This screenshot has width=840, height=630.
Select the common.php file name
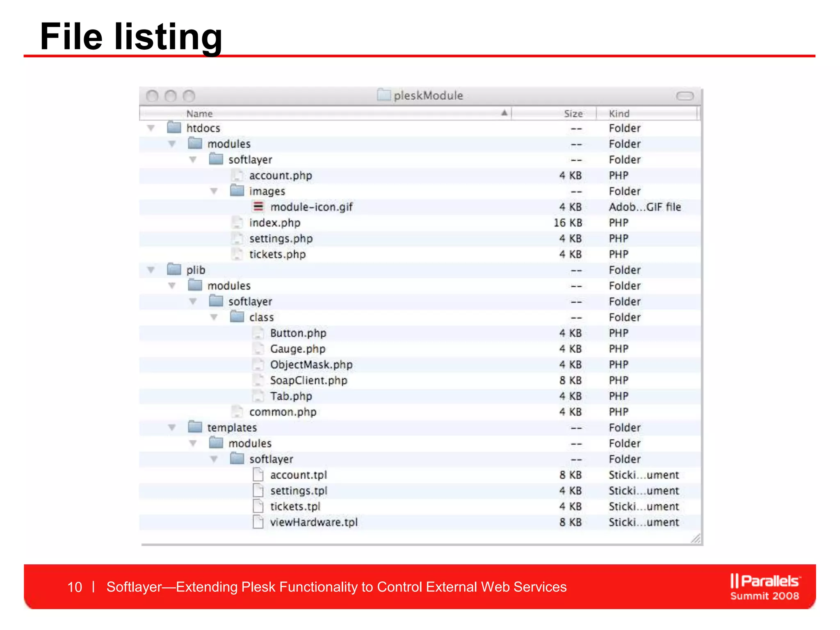click(x=283, y=412)
